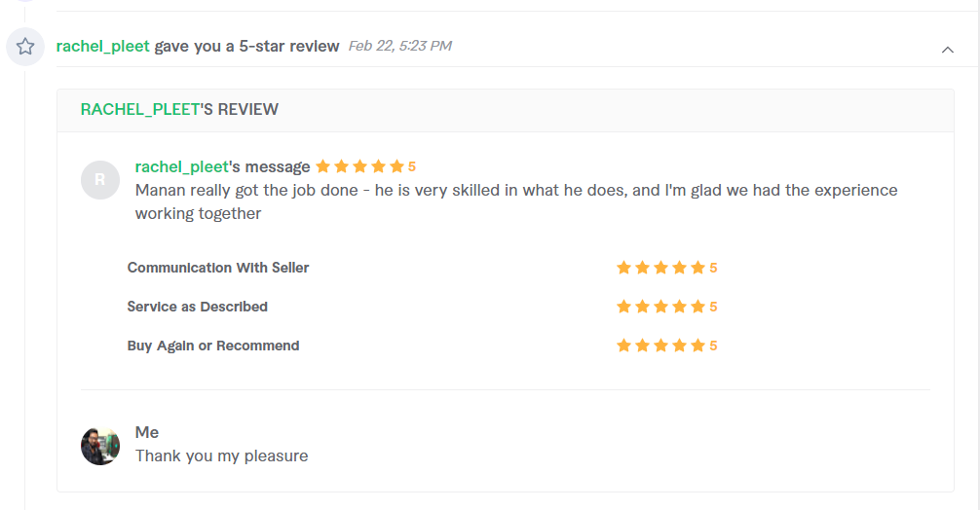Open rachel_pleet profile link in the notification header

(102, 46)
